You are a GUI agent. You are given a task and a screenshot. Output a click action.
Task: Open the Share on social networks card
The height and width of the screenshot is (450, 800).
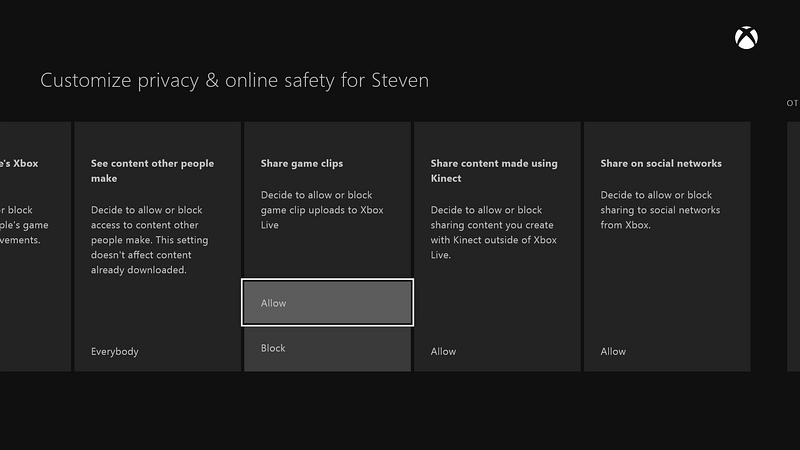667,246
